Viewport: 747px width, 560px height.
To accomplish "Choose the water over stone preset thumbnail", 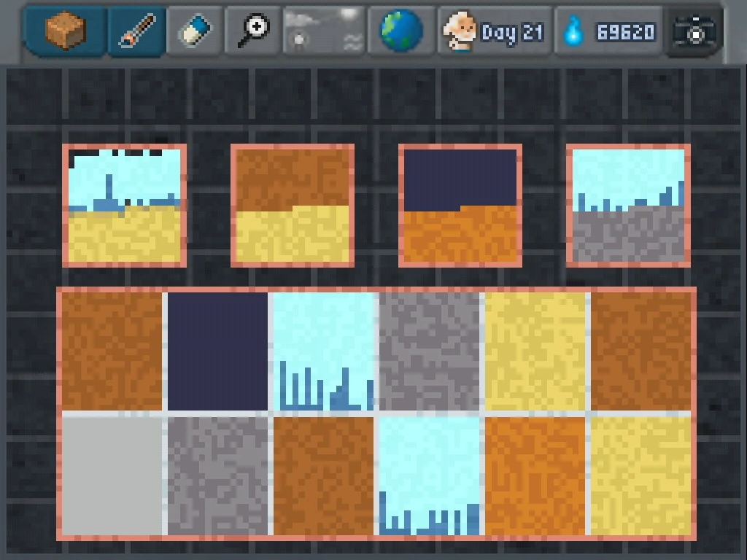I will (628, 205).
